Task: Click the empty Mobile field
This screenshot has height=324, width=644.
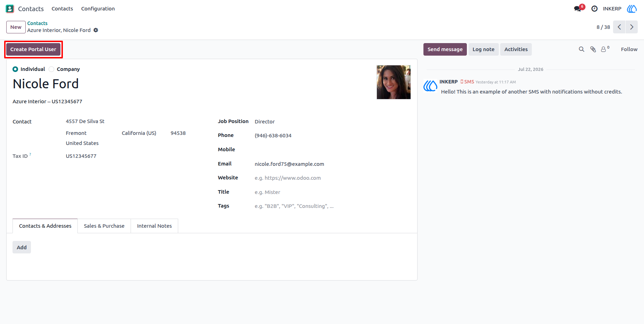Action: (x=332, y=149)
